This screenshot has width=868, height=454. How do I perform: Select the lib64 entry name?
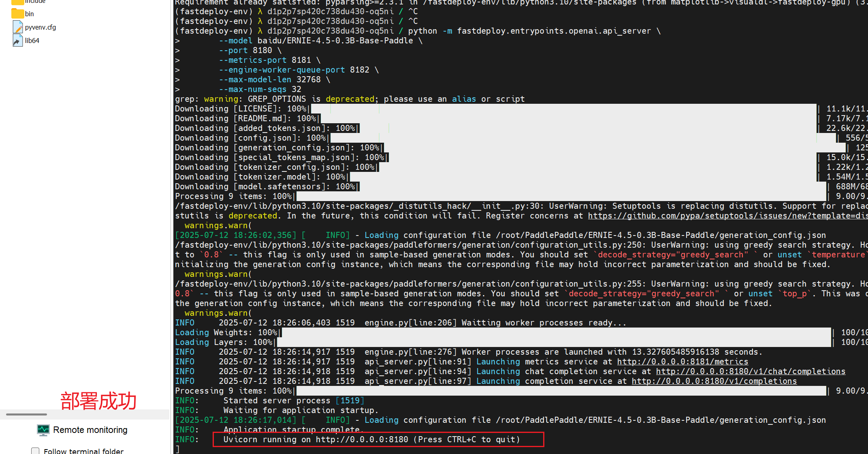pyautogui.click(x=32, y=41)
